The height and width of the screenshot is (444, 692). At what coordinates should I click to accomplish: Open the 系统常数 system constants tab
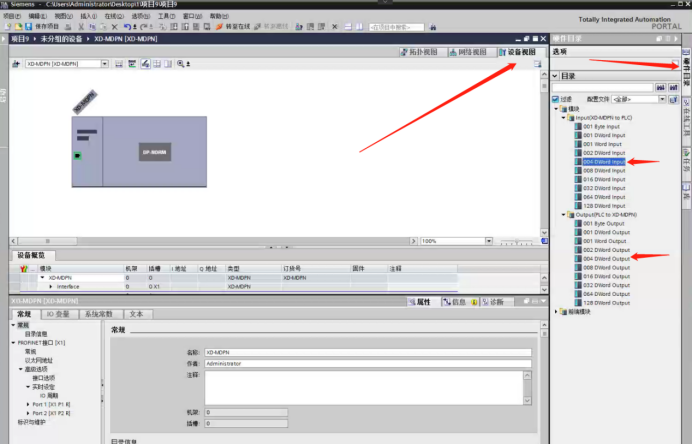coord(98,314)
